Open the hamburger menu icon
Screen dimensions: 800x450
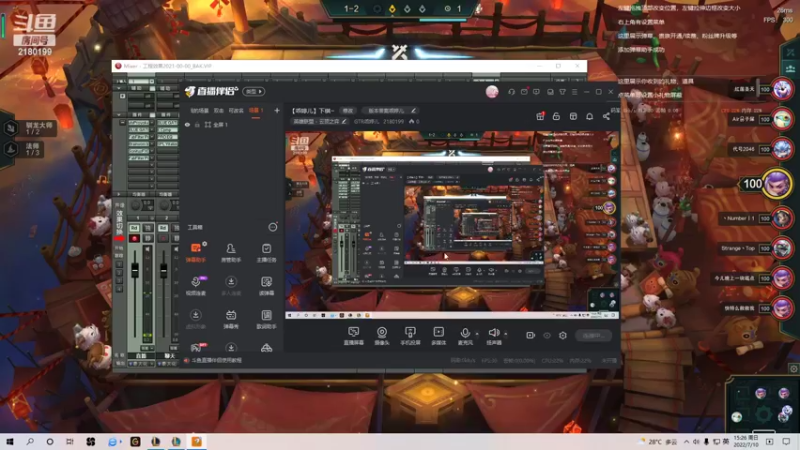574,92
